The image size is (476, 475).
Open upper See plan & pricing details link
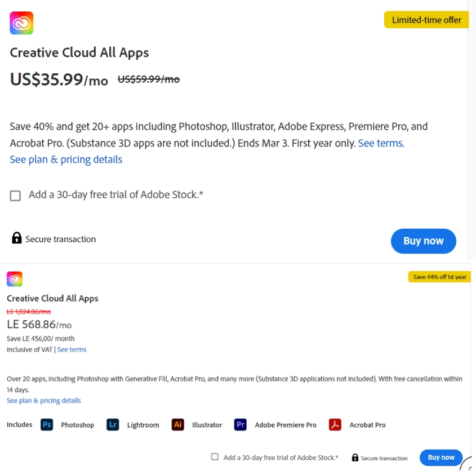tap(66, 159)
